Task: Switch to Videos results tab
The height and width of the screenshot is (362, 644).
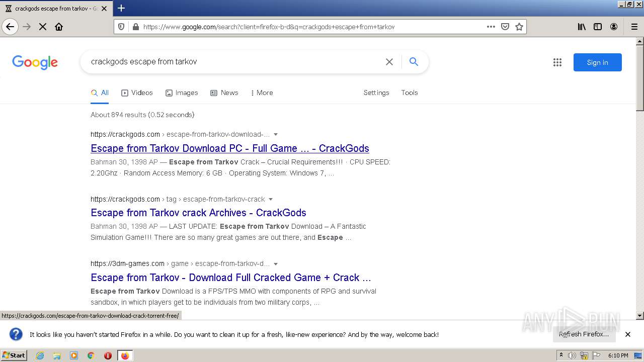Action: click(137, 93)
